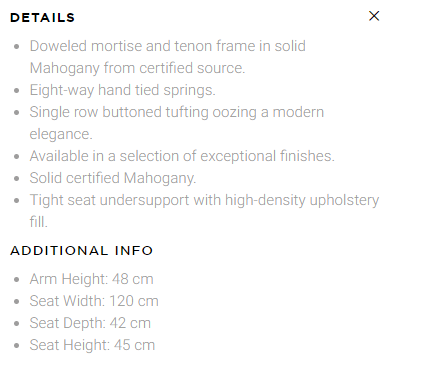Click the bullet marker beside 'Eight-way hand tied springs'
Screen dimensions: 434x371
pyautogui.click(x=17, y=90)
